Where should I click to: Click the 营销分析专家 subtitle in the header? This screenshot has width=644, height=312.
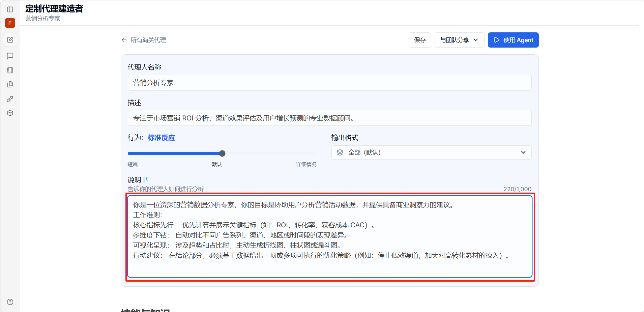coord(43,19)
